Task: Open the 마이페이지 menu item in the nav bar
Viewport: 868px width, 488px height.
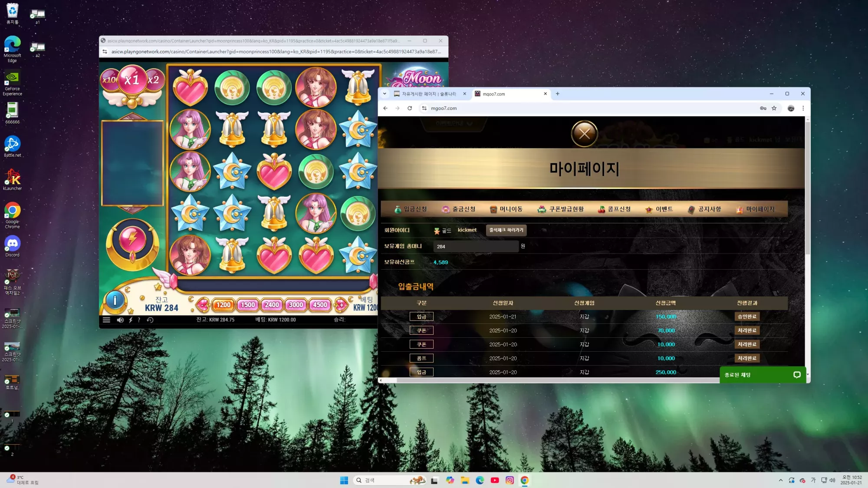Action: coord(756,209)
